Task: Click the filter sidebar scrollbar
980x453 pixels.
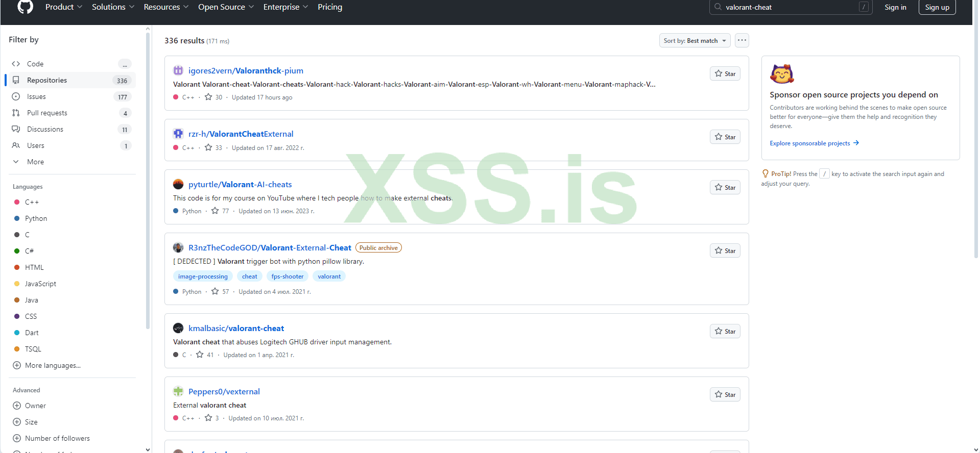Action: tap(148, 181)
